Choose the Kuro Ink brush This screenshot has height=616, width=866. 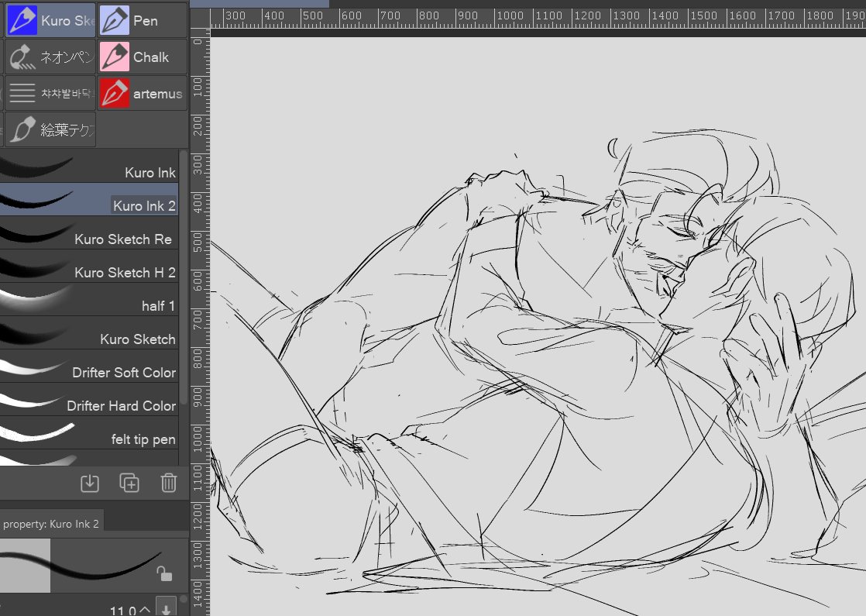pyautogui.click(x=89, y=167)
